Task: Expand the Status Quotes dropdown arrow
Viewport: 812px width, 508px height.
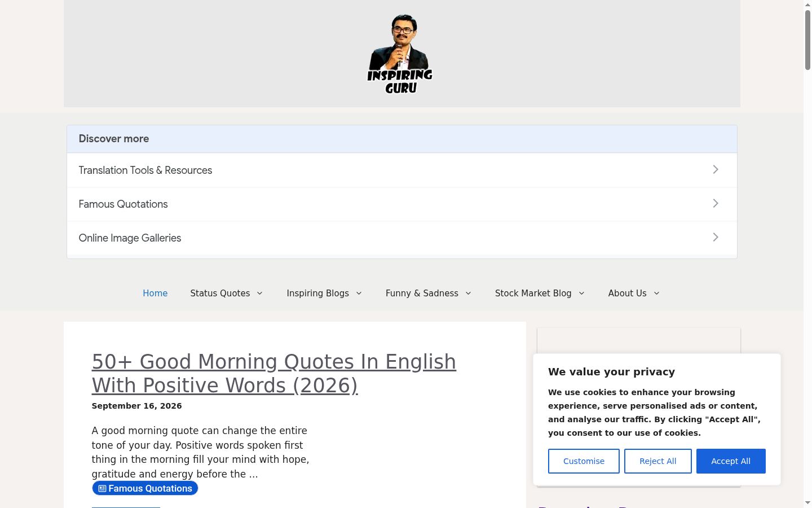Action: point(259,294)
